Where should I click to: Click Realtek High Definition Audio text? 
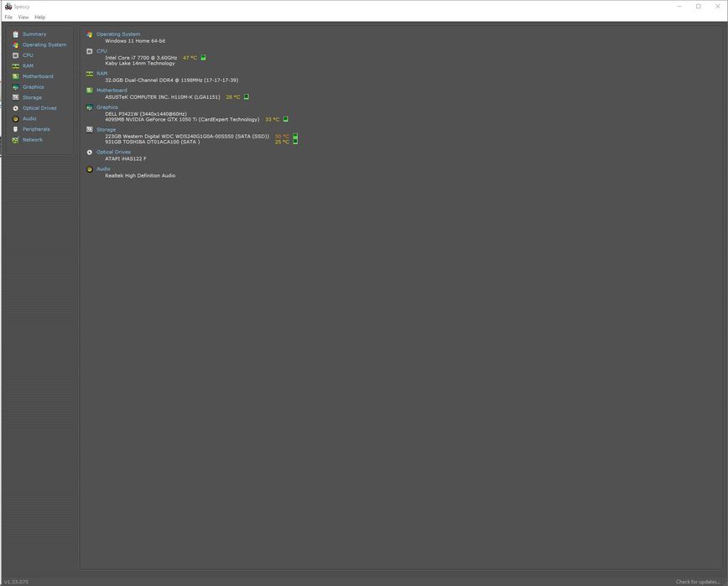(140, 176)
